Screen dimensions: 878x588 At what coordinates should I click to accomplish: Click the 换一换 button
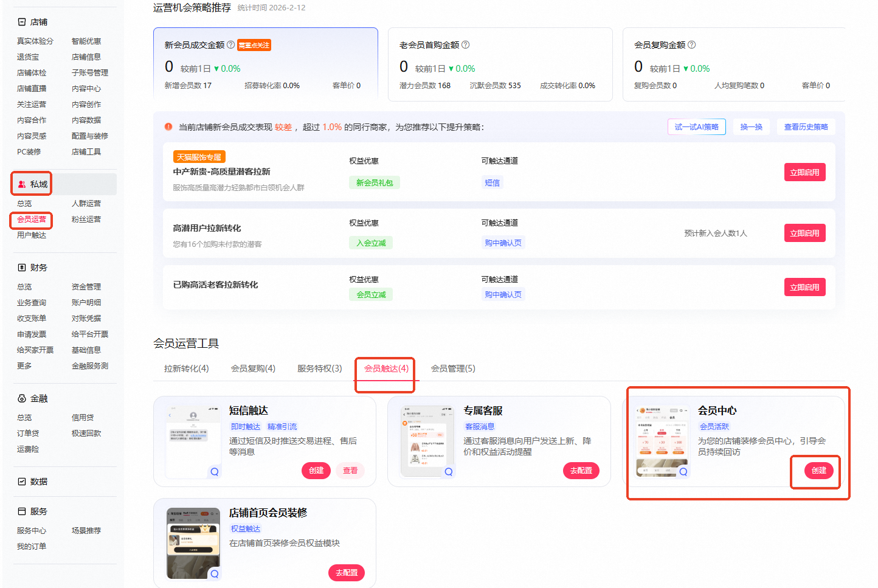pos(752,127)
